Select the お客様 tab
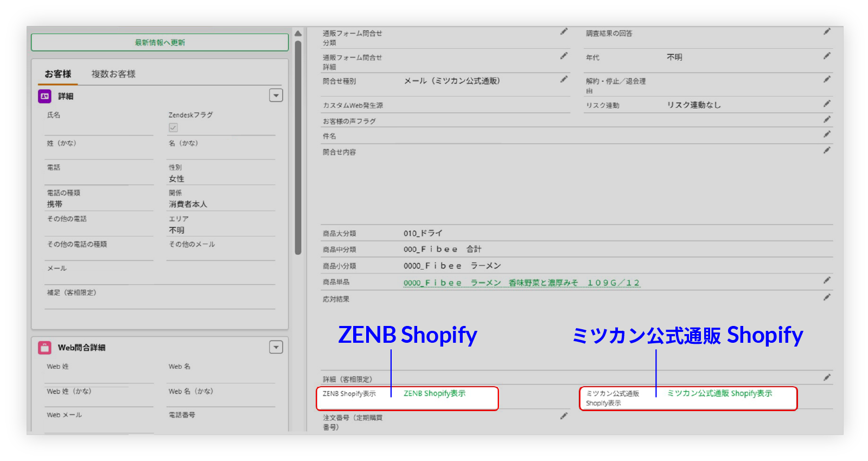The height and width of the screenshot is (461, 868). [x=58, y=74]
